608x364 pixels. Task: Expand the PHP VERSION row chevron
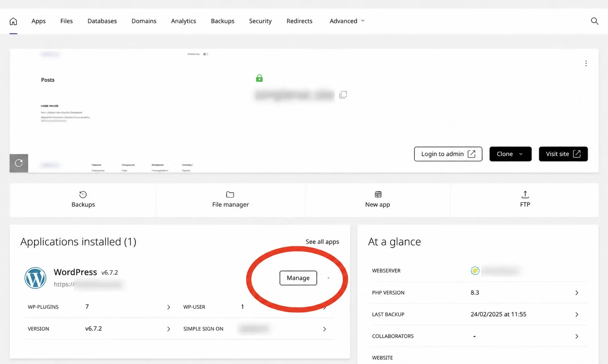click(x=577, y=293)
